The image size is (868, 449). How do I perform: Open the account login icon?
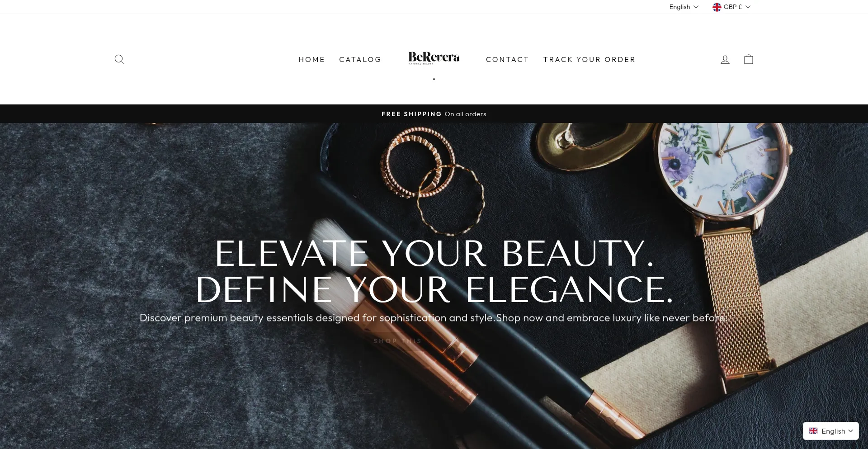click(725, 59)
